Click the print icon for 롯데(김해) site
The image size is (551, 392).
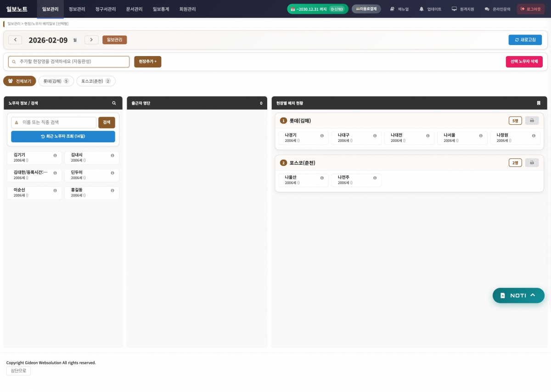[532, 121]
